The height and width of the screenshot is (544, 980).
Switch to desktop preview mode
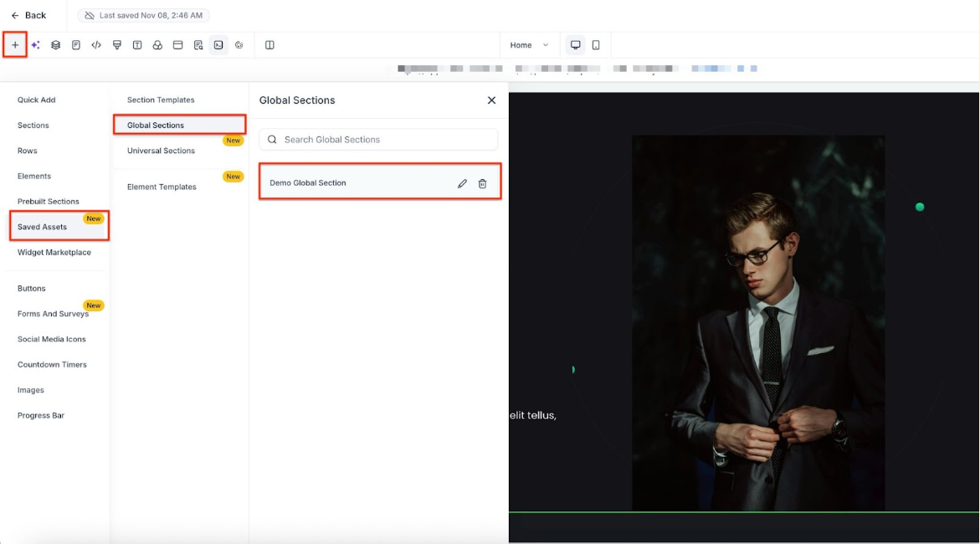tap(576, 45)
